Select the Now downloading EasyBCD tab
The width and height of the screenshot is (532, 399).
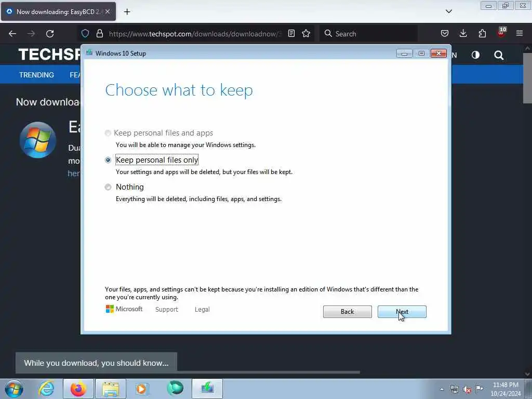pos(58,11)
